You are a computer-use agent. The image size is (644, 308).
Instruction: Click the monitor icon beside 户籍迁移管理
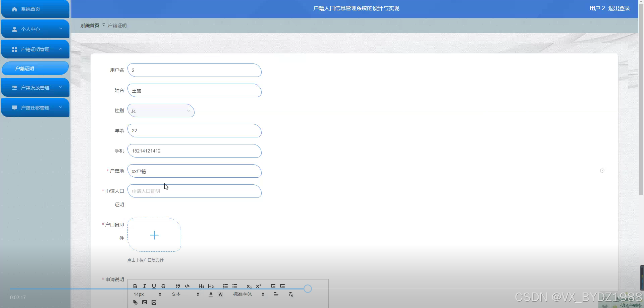[14, 108]
